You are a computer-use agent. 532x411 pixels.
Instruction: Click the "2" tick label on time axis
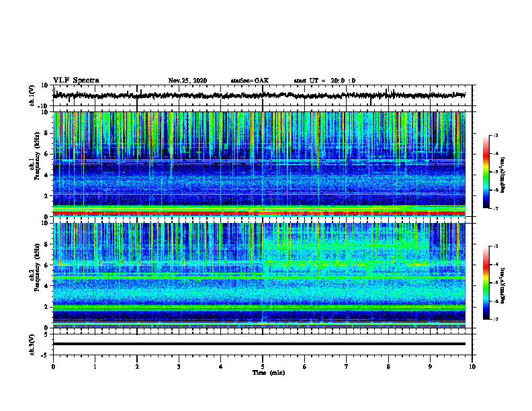coord(137,367)
